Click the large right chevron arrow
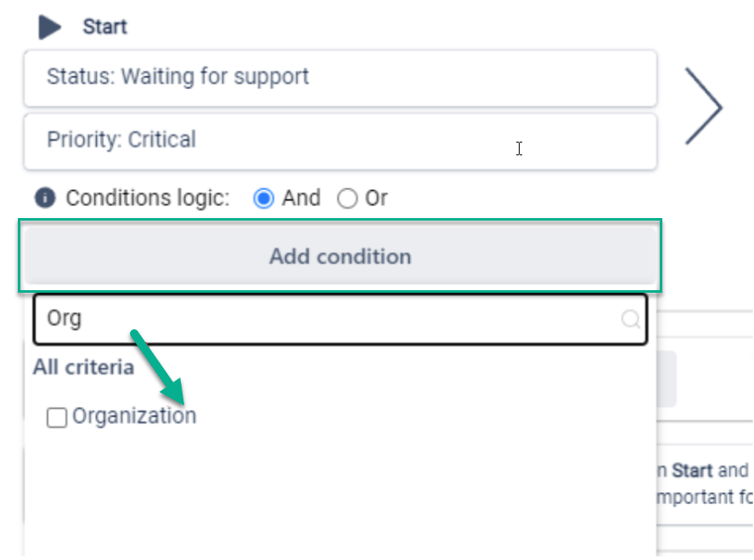 [703, 107]
